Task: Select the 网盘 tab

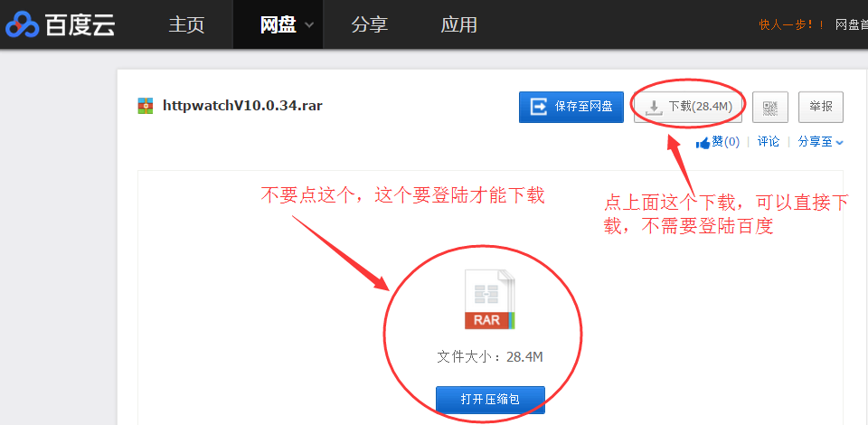Action: tap(278, 24)
